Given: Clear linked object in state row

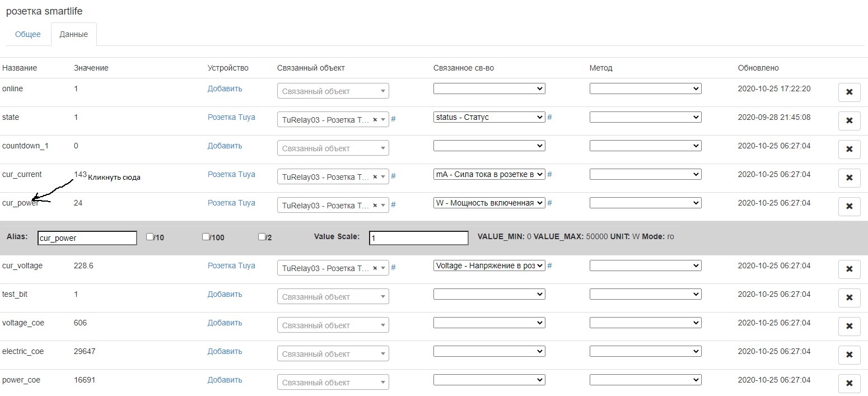Looking at the screenshot, I should [x=375, y=119].
